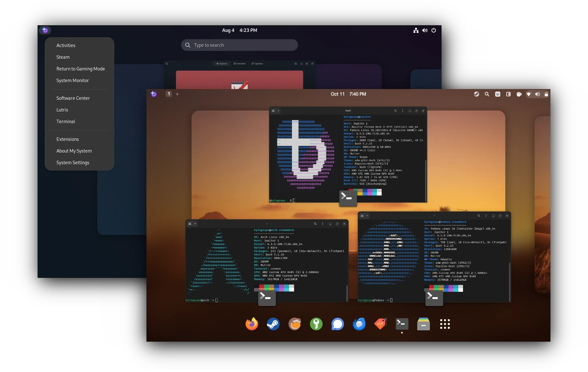Viewport: 588px width, 372px height.
Task: Open the green key password manager
Action: pos(316,324)
